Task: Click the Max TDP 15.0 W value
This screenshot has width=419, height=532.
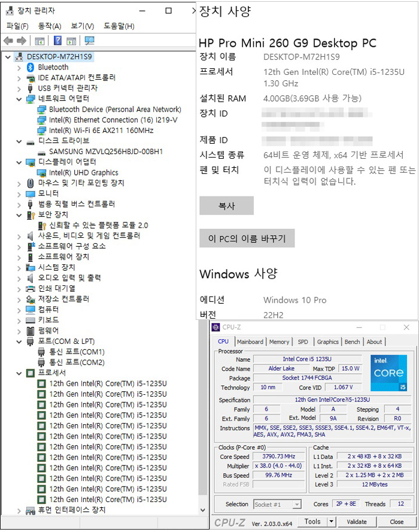Action: (350, 368)
